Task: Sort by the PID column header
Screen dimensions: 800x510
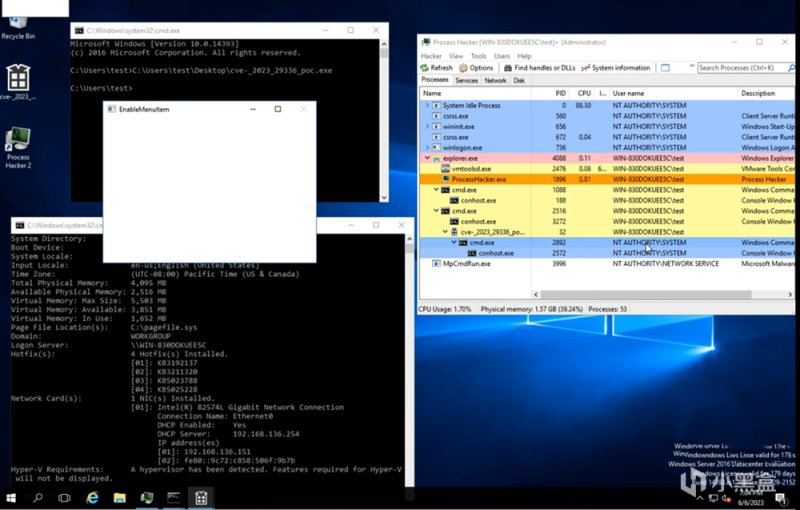Action: tap(550, 93)
